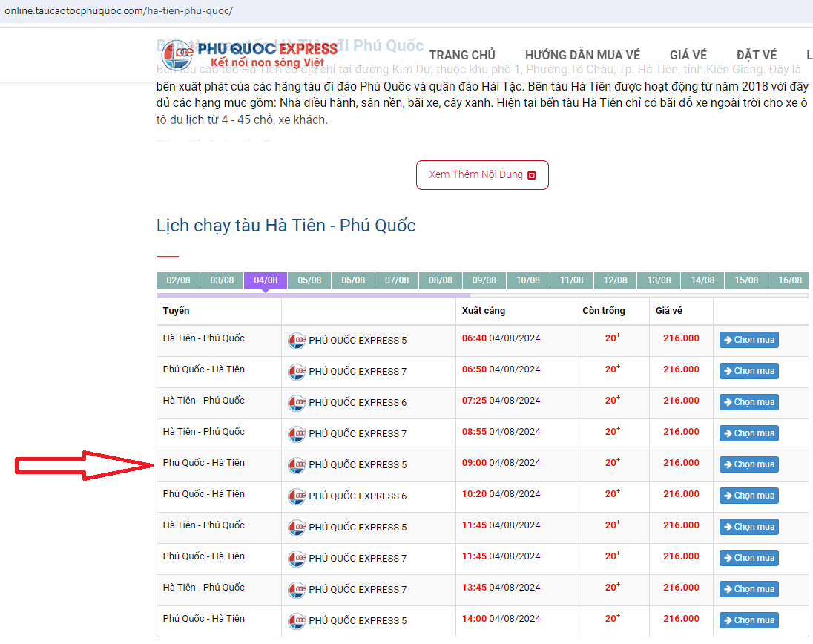The height and width of the screenshot is (644, 813).
Task: Click the Tuyến column header
Action: (x=177, y=311)
